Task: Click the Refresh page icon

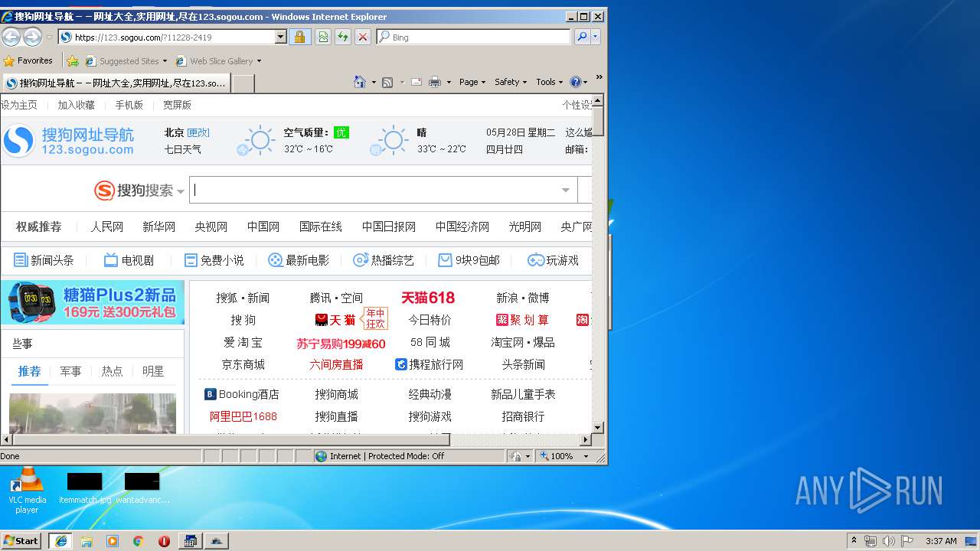Action: (x=343, y=37)
